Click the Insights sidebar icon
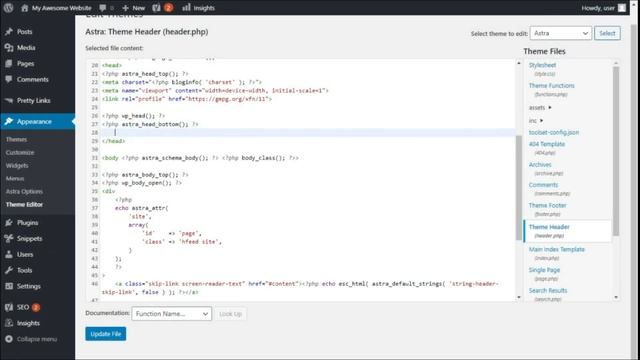The image size is (640, 360). [9, 323]
